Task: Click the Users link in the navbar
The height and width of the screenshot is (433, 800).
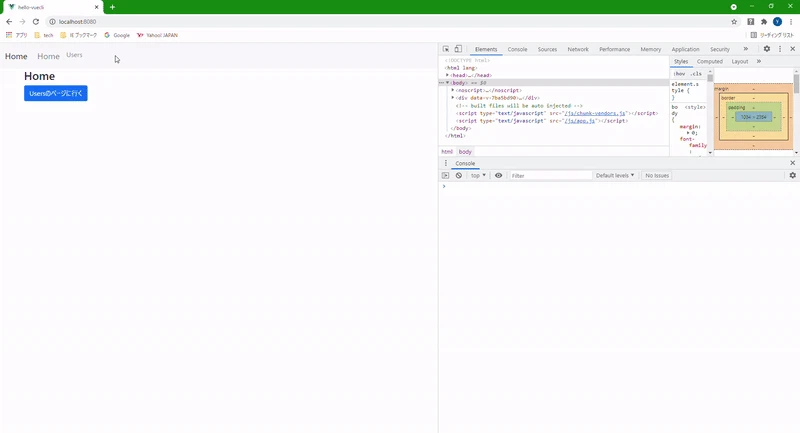Action: point(74,55)
